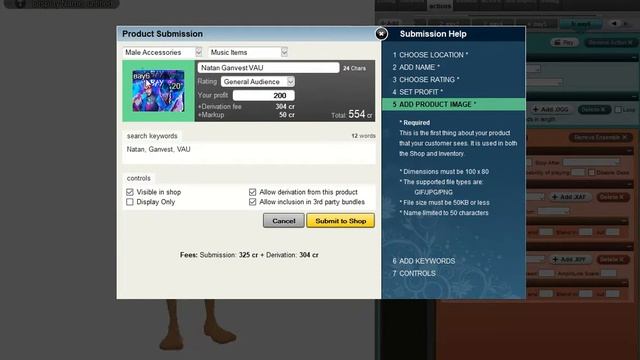640x360 pixels.
Task: Click the Fees Submission 325 cr text
Action: coord(219,255)
